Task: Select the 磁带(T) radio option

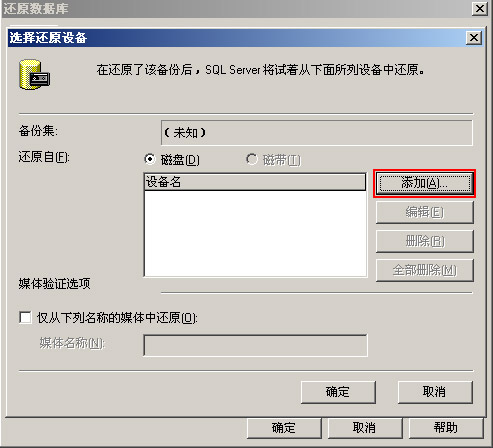Action: coord(252,159)
